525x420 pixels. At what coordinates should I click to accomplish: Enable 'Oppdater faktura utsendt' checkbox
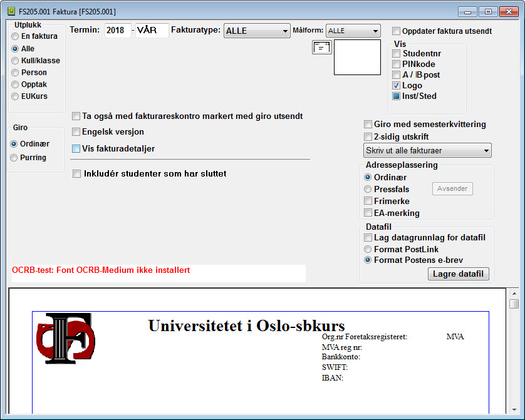(396, 31)
